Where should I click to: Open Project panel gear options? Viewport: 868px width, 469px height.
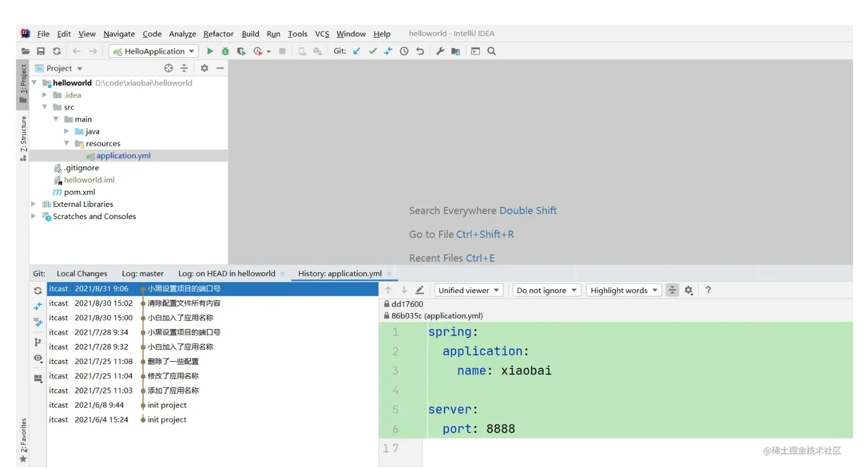coord(204,68)
